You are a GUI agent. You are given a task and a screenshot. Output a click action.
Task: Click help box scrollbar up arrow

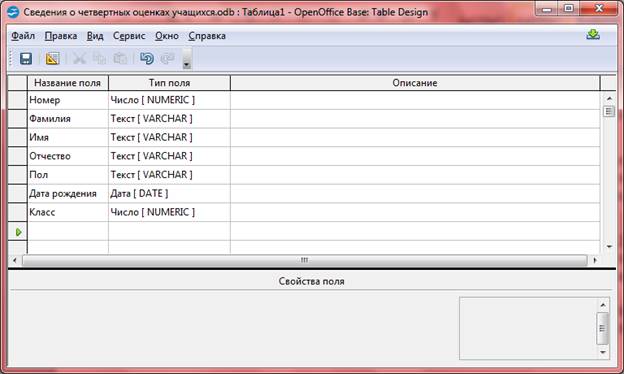pyautogui.click(x=603, y=305)
